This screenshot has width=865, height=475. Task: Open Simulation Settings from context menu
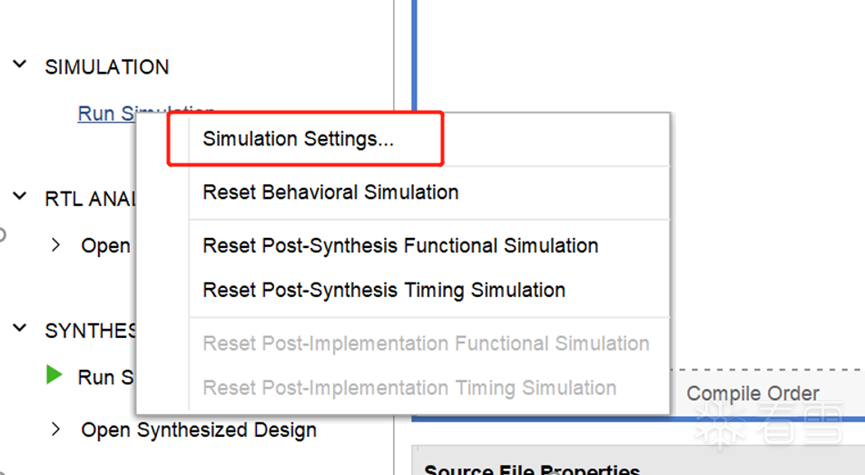tap(298, 139)
